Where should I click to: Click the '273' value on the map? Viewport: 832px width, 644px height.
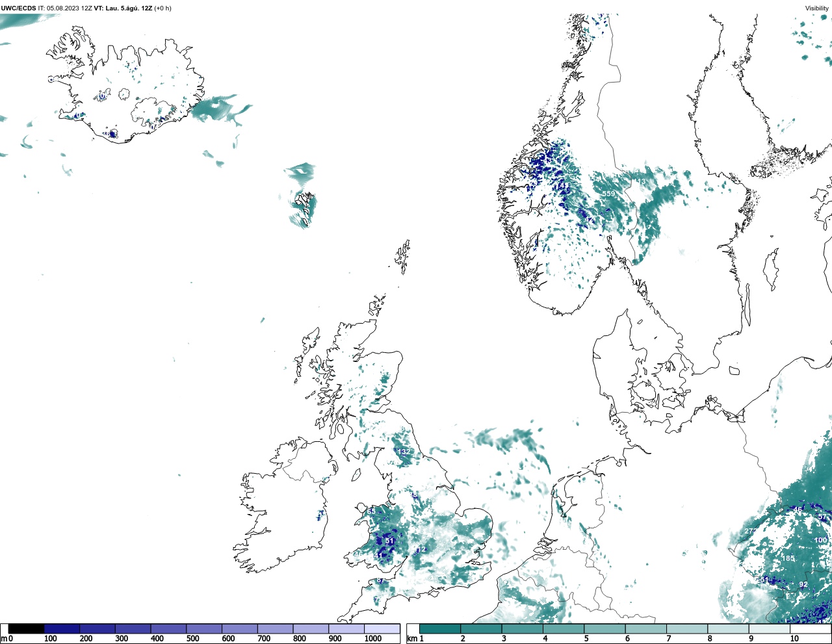click(751, 531)
